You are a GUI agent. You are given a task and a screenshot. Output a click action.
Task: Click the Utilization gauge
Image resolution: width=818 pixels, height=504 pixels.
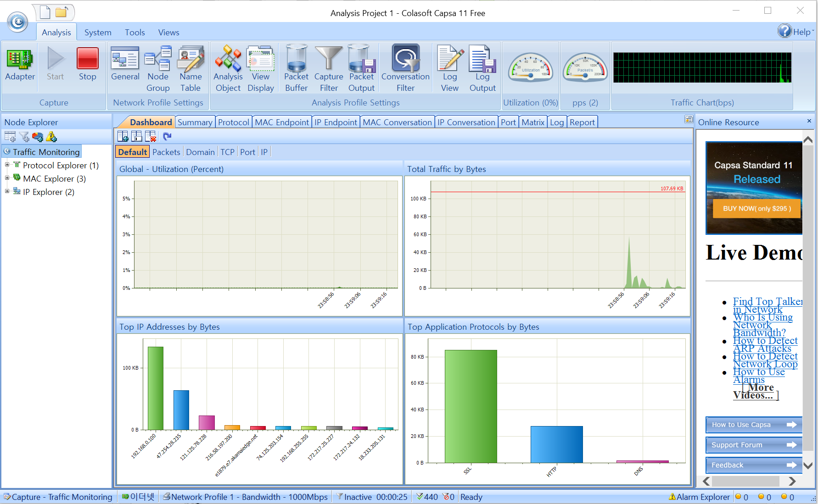pyautogui.click(x=531, y=68)
